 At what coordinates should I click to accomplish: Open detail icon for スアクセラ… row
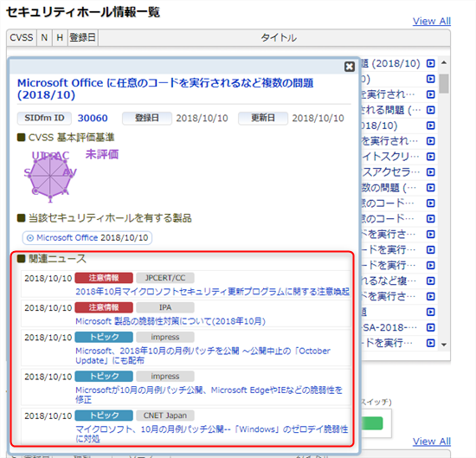tap(430, 172)
